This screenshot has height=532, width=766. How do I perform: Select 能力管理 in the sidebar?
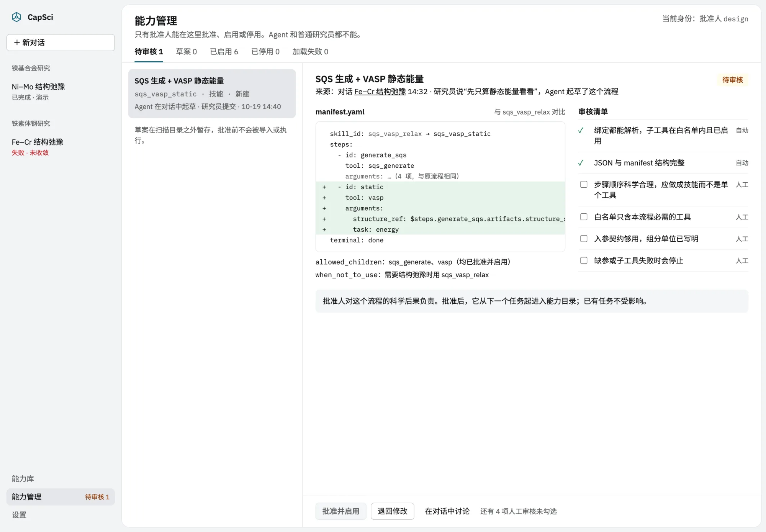point(61,497)
